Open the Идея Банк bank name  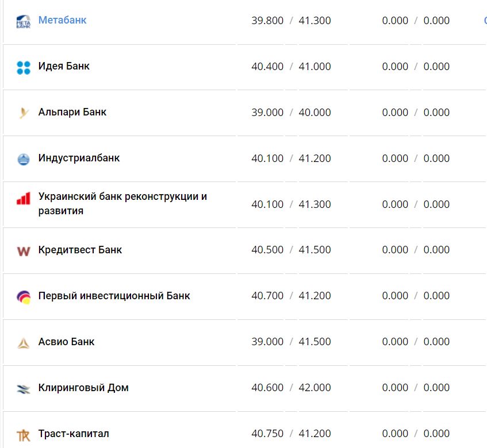pyautogui.click(x=64, y=66)
